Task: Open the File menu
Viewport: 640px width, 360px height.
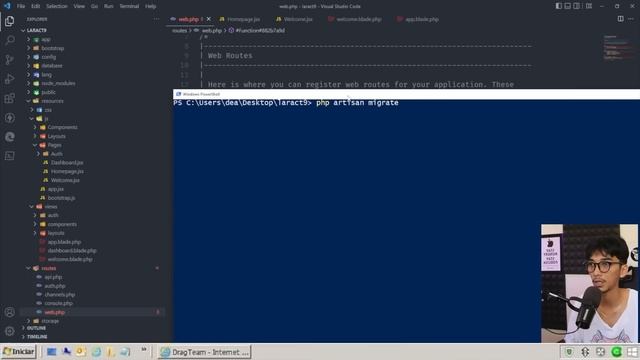Action: coord(21,6)
